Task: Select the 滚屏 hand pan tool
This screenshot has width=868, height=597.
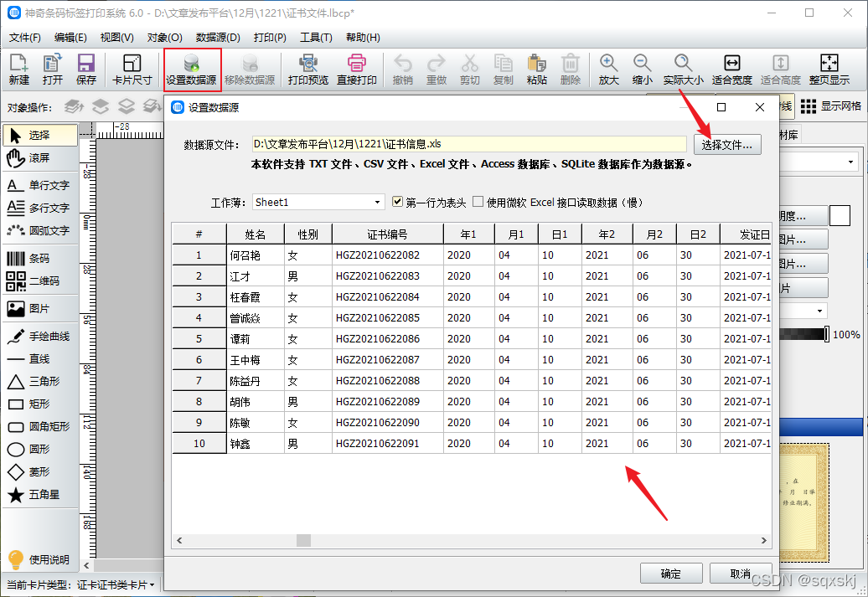Action: click(x=40, y=158)
